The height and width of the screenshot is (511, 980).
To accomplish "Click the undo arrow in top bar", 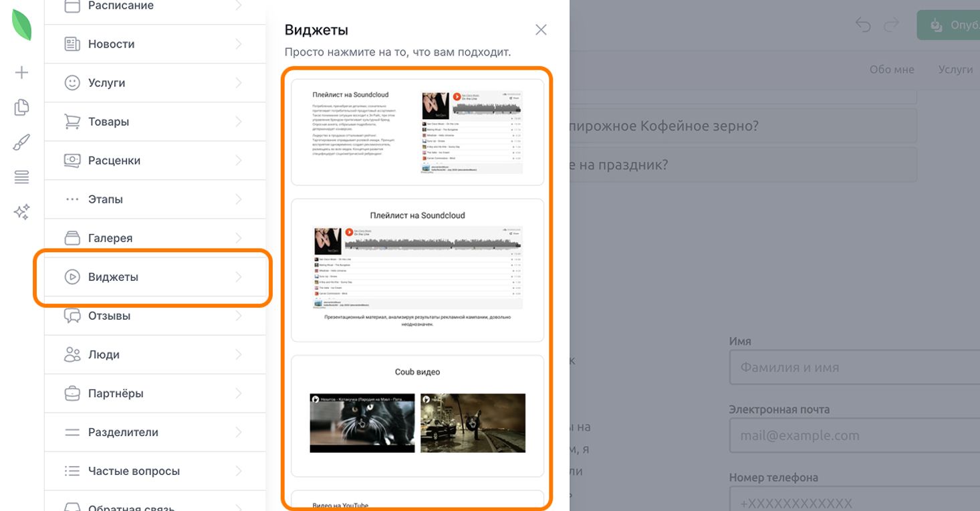I will pos(863,25).
